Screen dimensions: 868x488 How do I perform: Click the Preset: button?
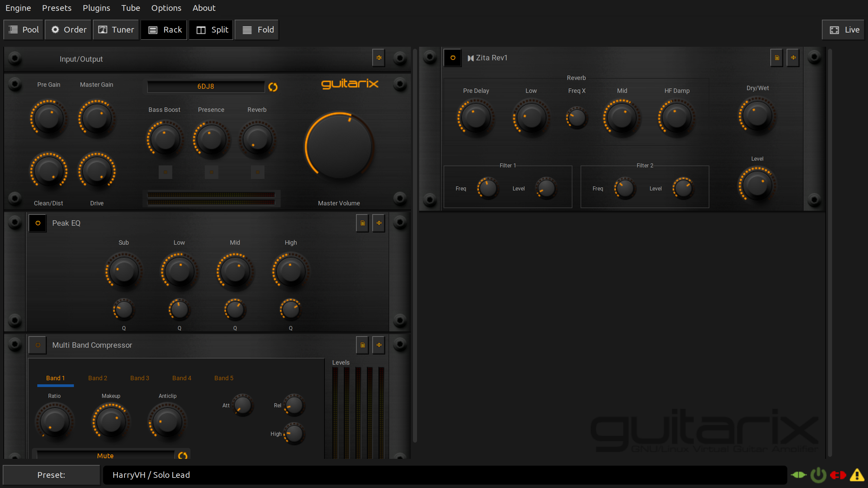pos(52,475)
